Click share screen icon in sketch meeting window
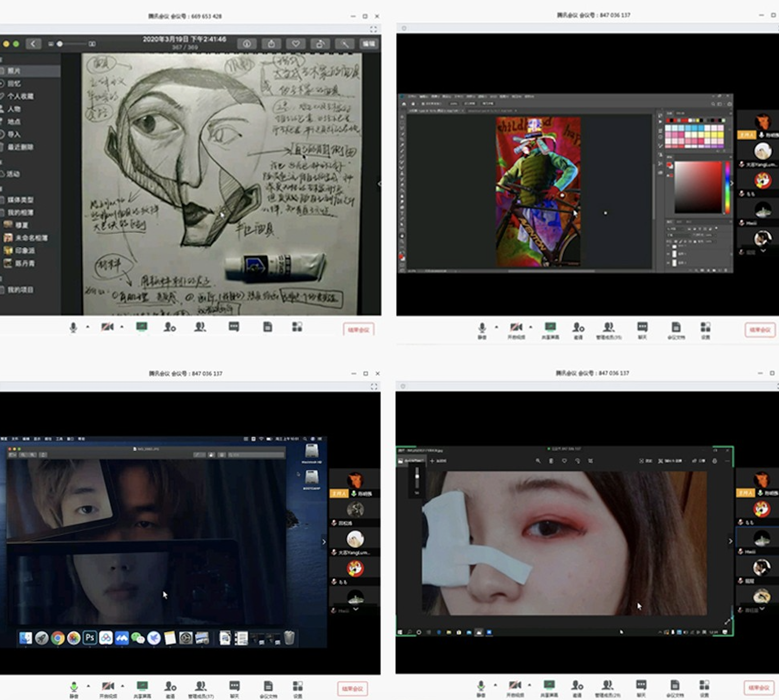This screenshot has width=779, height=700. [142, 327]
